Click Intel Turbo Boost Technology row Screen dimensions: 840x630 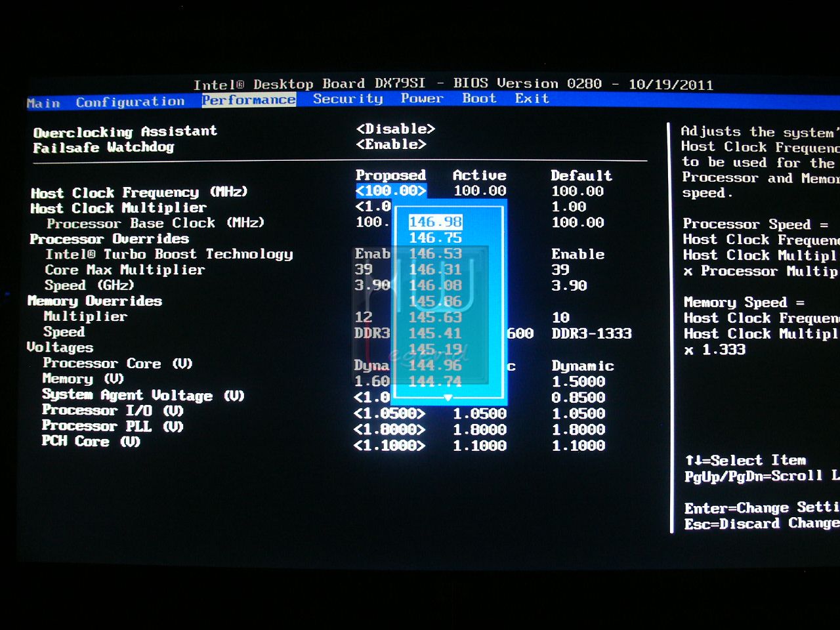[169, 254]
